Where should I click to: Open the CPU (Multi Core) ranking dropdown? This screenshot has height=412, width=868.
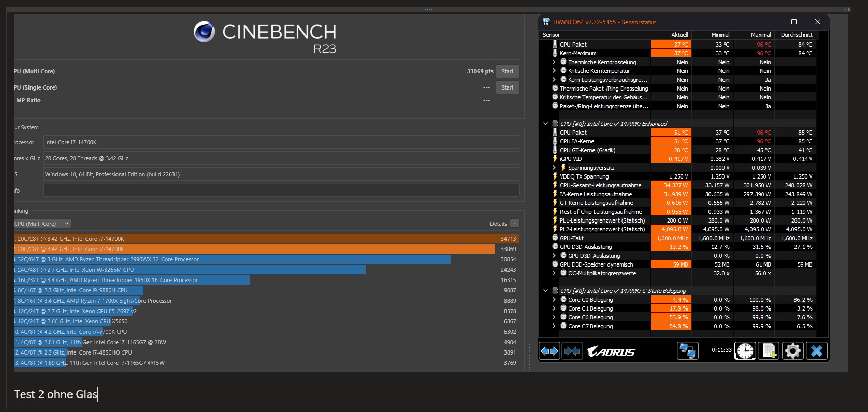[42, 224]
